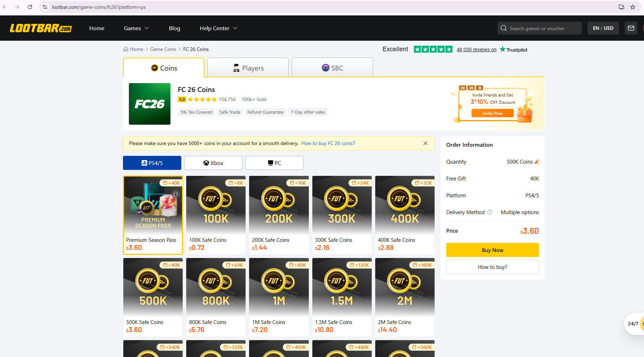Open the EN / USD language currency selector
Viewport: 644px width, 357px height.
603,28
